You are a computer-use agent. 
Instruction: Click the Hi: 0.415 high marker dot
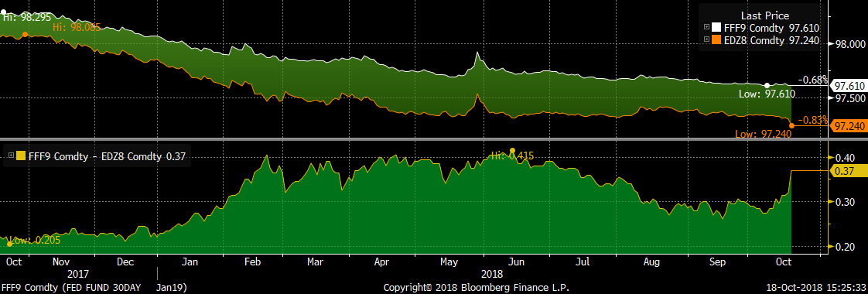512,151
